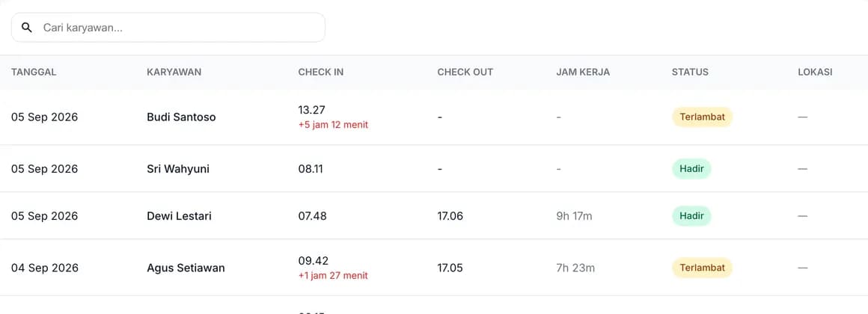Select Agus Setiawan's employee name
Image resolution: width=868 pixels, height=314 pixels.
click(186, 268)
